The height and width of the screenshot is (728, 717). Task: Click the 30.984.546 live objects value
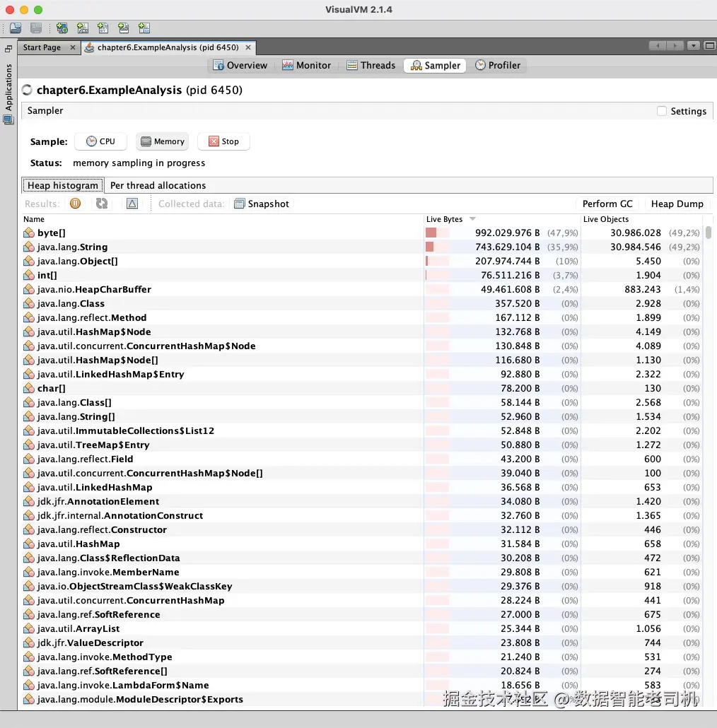pyautogui.click(x=635, y=247)
